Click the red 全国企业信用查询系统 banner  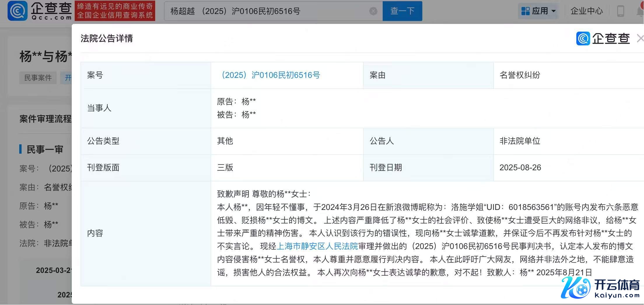click(x=115, y=11)
